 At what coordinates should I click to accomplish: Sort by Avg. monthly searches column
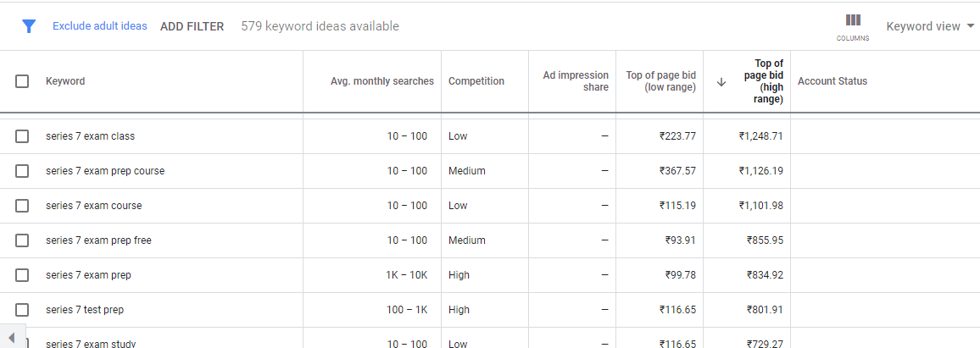(x=381, y=81)
